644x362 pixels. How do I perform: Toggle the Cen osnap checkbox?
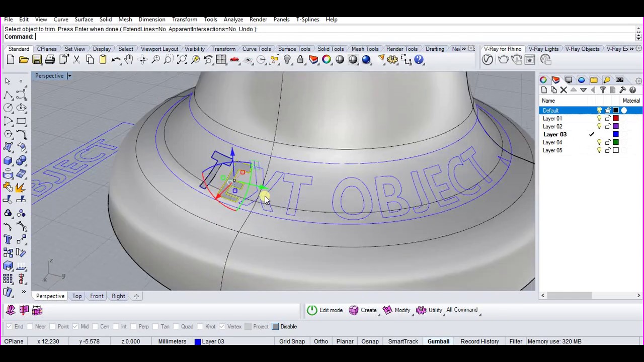[95, 327]
